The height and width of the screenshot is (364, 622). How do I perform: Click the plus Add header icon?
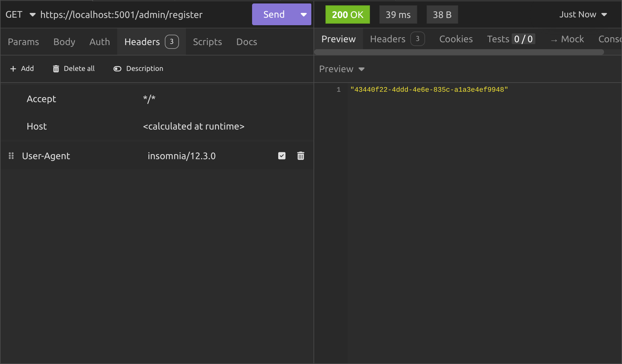[x=13, y=69]
